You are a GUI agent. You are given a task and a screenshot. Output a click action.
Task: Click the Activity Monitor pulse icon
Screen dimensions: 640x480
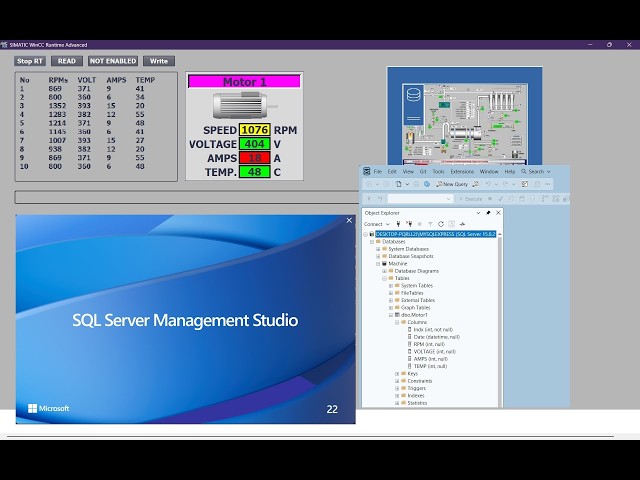[462, 224]
